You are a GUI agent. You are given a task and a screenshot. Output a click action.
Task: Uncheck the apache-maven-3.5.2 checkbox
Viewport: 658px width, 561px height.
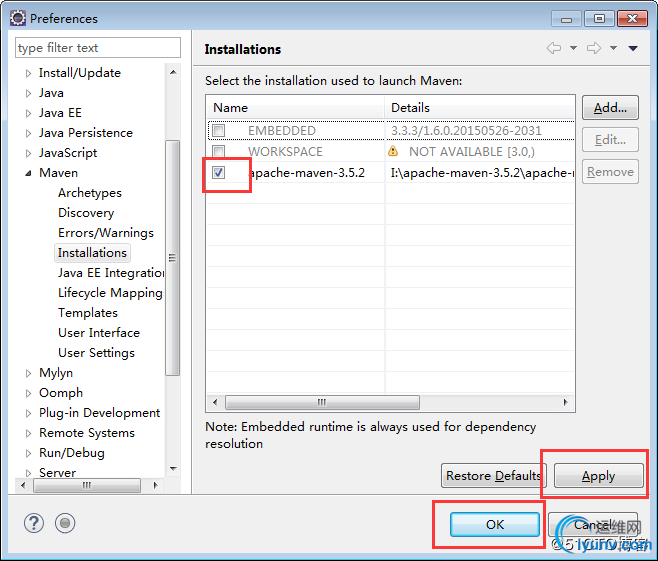219,172
